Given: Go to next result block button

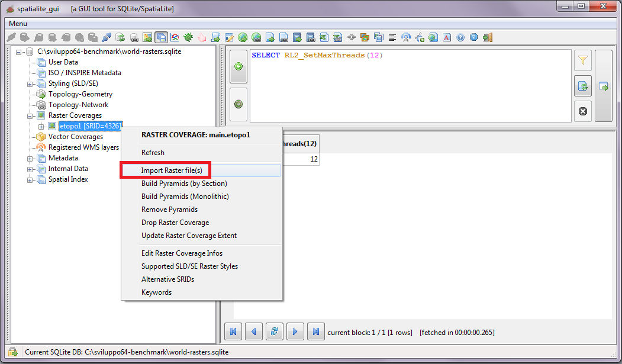Looking at the screenshot, I should pos(295,331).
